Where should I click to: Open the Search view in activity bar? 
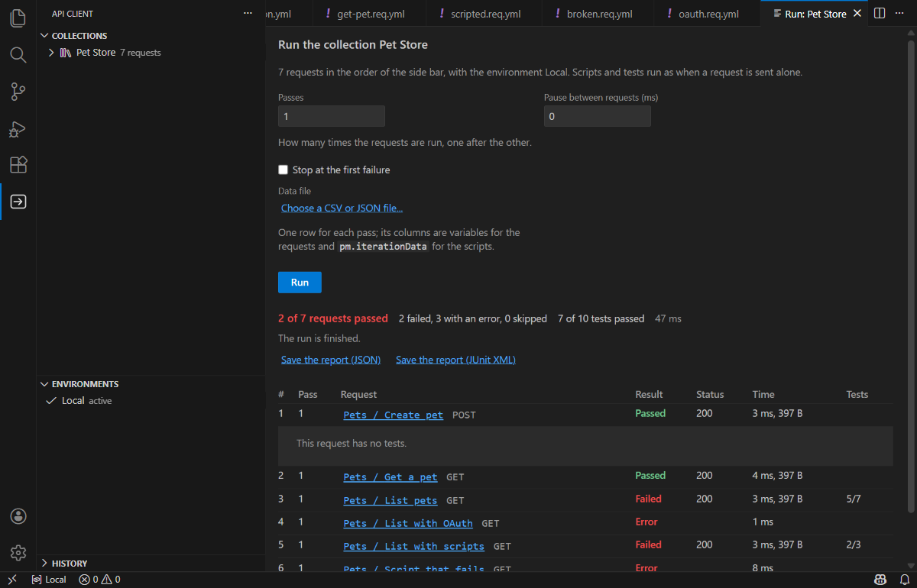[x=18, y=55]
